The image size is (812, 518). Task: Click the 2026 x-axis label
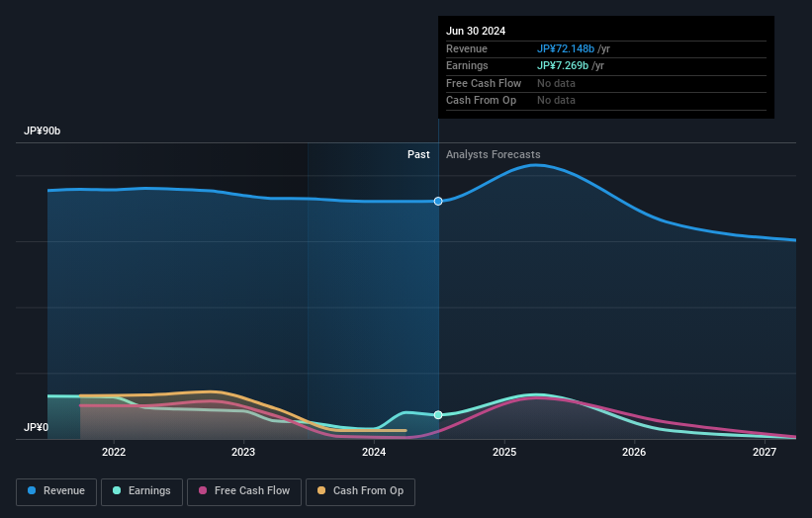[x=634, y=453]
